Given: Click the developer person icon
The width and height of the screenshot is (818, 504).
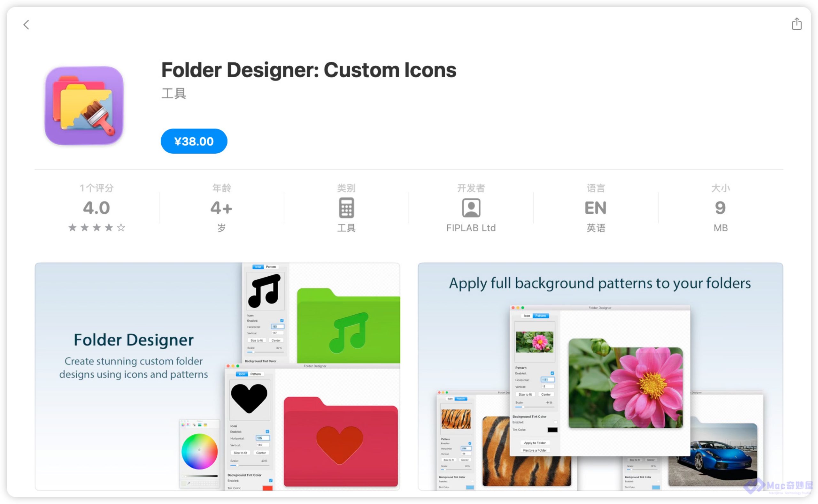Looking at the screenshot, I should [x=471, y=208].
